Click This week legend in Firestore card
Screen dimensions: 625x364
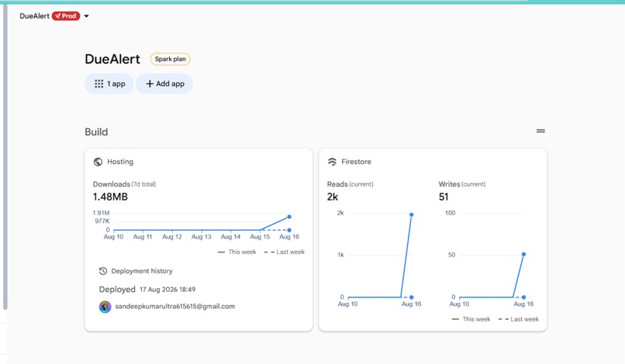[x=471, y=319]
